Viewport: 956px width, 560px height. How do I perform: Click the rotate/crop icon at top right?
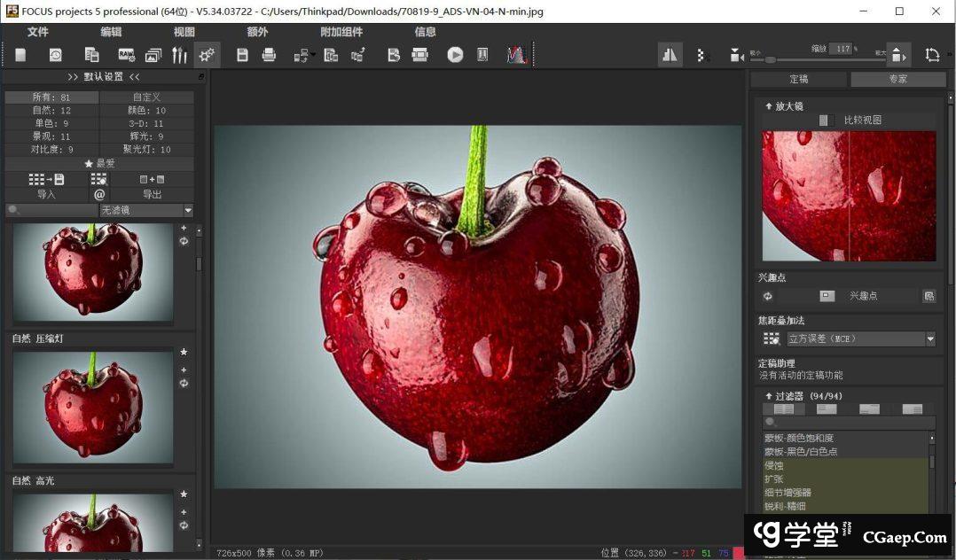(932, 55)
